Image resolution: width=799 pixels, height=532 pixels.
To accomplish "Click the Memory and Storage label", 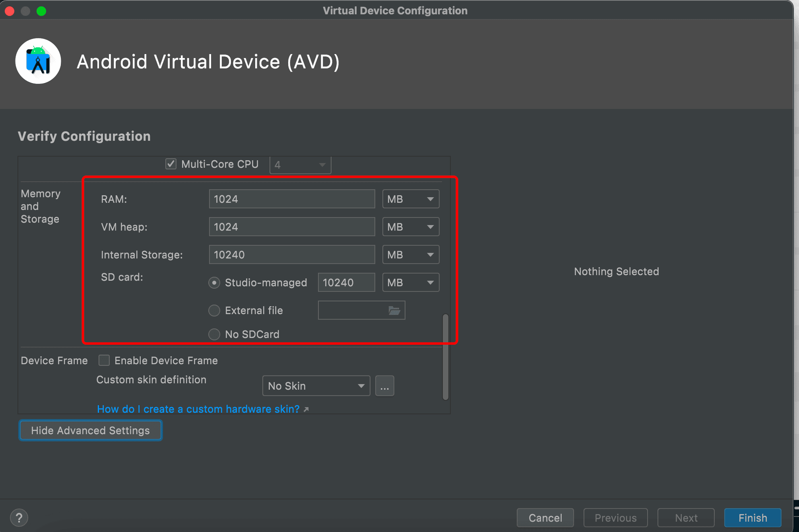I will tap(41, 206).
